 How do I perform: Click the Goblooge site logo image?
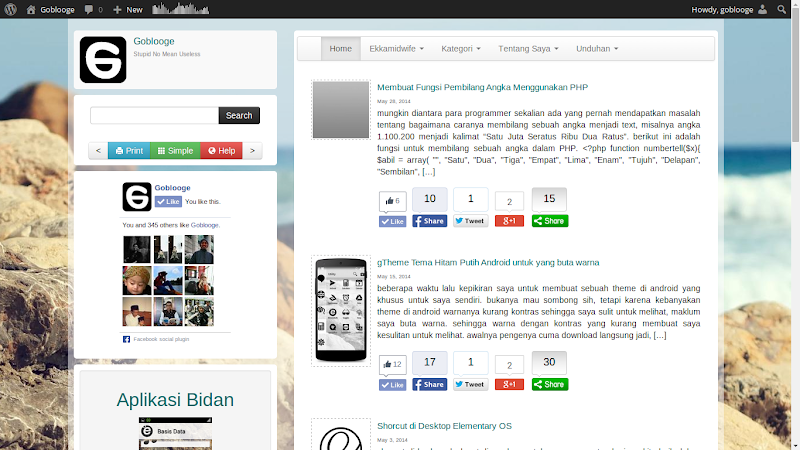[x=103, y=60]
